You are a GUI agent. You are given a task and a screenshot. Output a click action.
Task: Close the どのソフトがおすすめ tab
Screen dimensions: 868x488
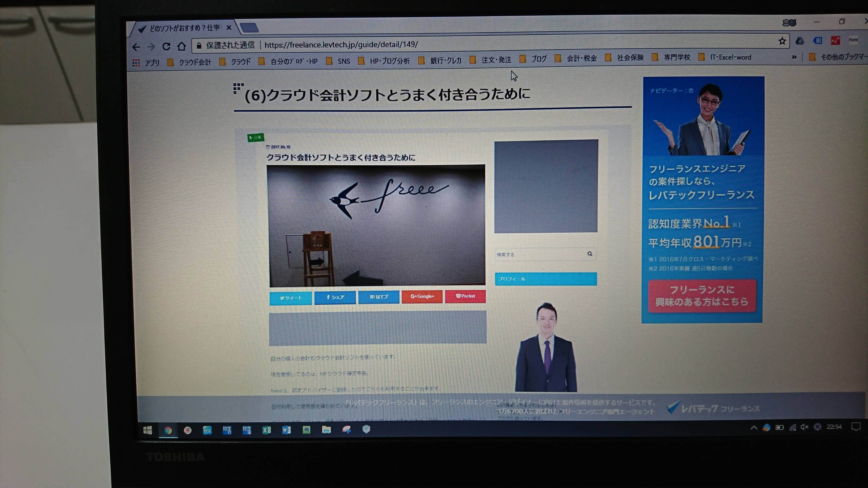229,28
